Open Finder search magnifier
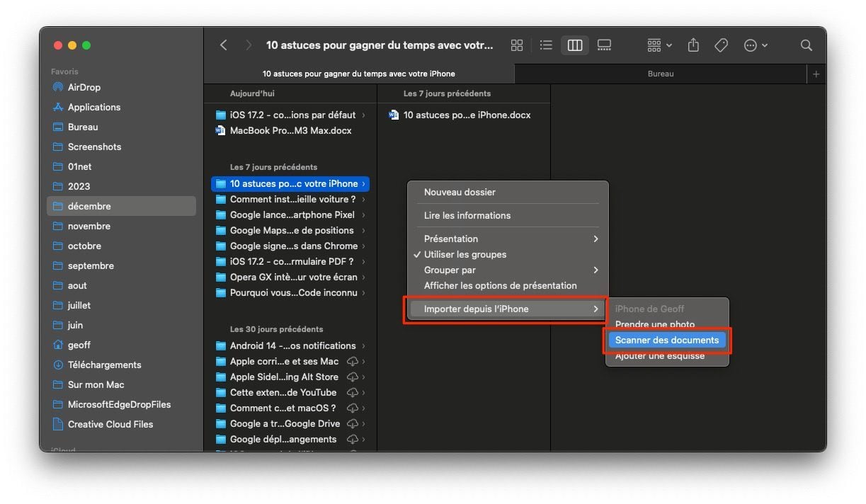866x504 pixels. pos(806,45)
